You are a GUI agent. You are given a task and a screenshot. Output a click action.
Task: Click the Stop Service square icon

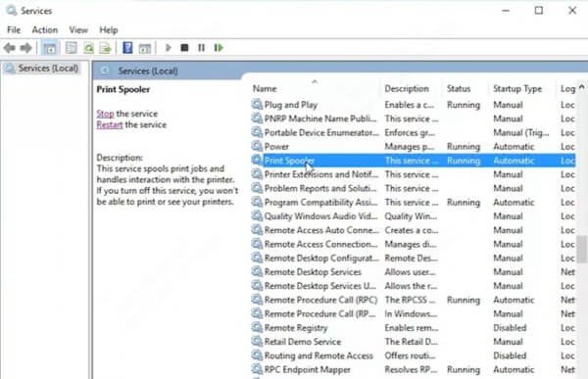click(184, 48)
